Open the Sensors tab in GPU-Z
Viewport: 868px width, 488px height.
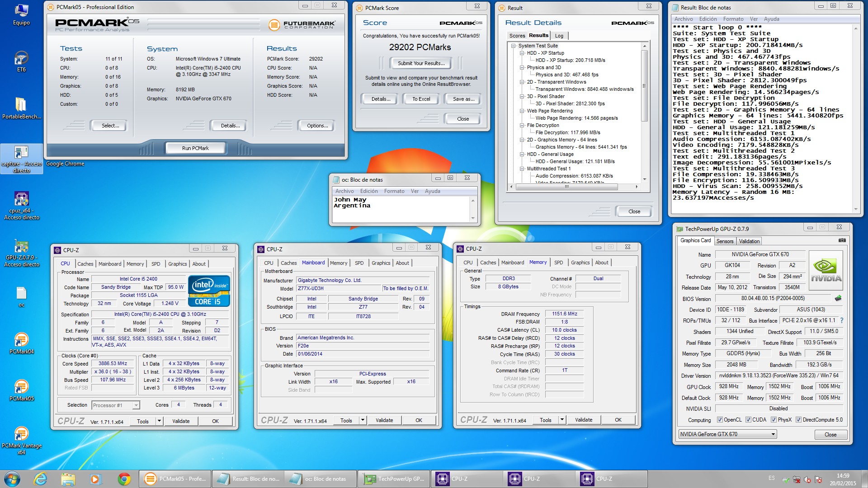(725, 241)
